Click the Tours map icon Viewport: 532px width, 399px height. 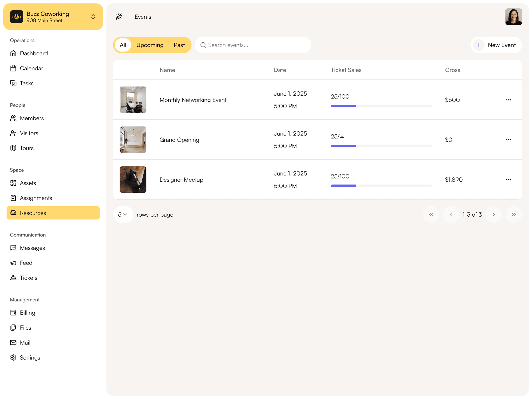click(x=13, y=148)
